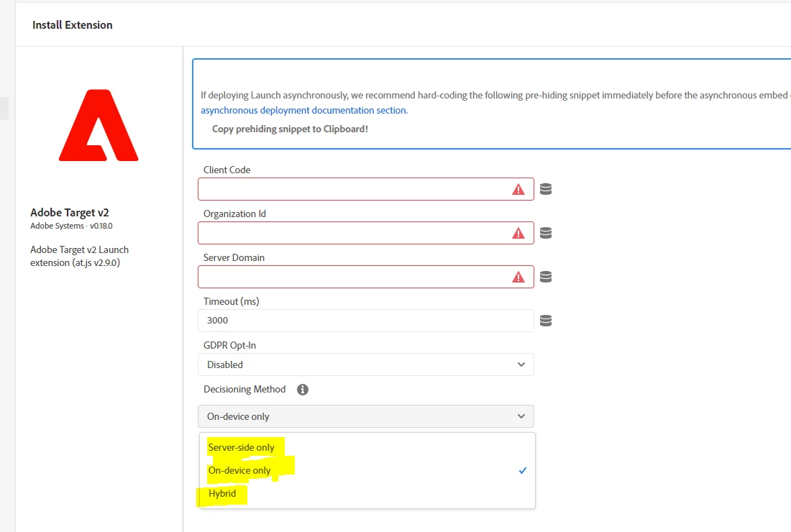
Task: Open the GDPR Opt-In dropdown
Action: coord(366,364)
